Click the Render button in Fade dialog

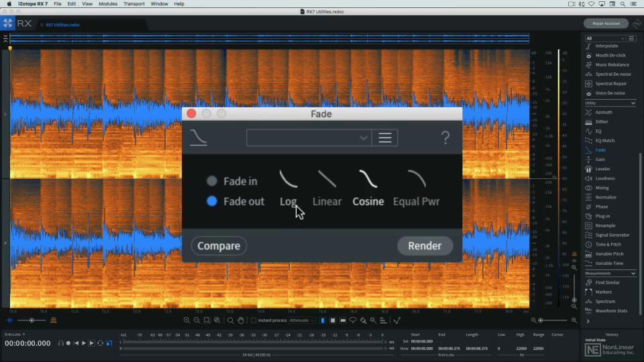[x=425, y=246]
